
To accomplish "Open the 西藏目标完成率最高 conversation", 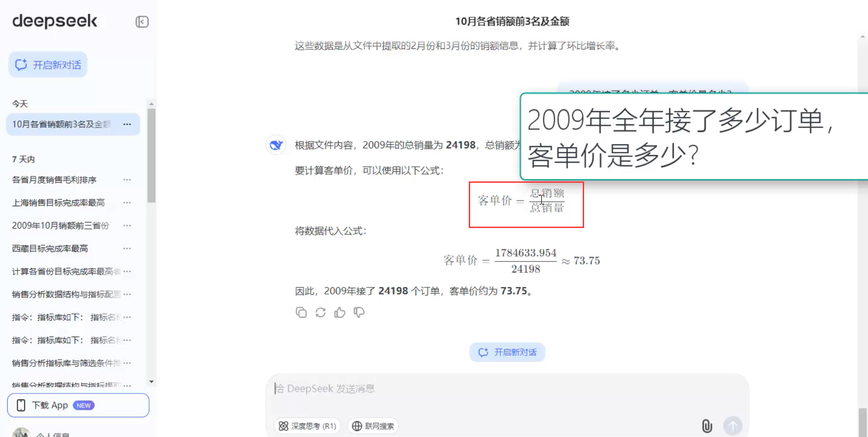I will point(50,248).
